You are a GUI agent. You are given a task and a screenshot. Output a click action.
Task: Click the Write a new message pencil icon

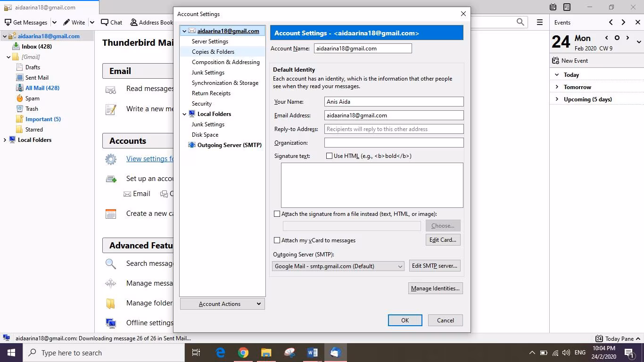click(111, 109)
